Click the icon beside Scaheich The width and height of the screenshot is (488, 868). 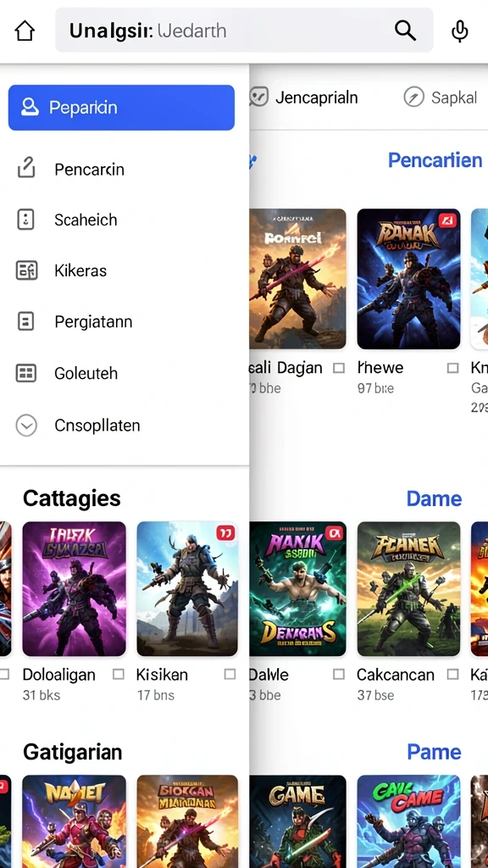[26, 220]
